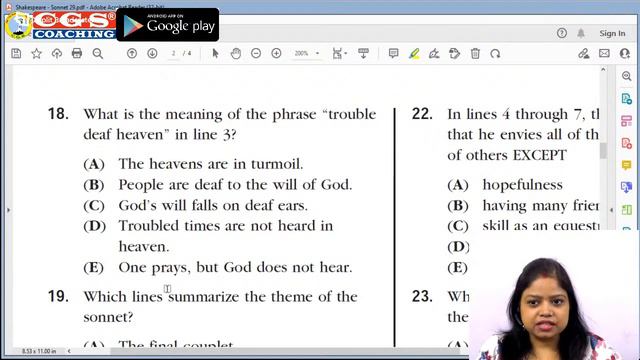Open Organize Pages pink tool icon

(627, 121)
